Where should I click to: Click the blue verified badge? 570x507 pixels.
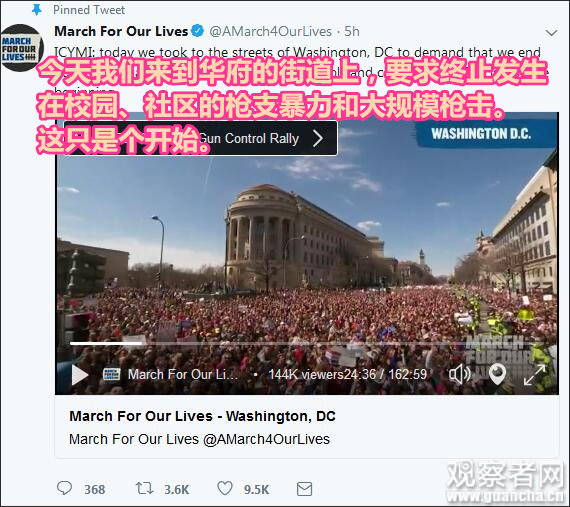point(197,31)
